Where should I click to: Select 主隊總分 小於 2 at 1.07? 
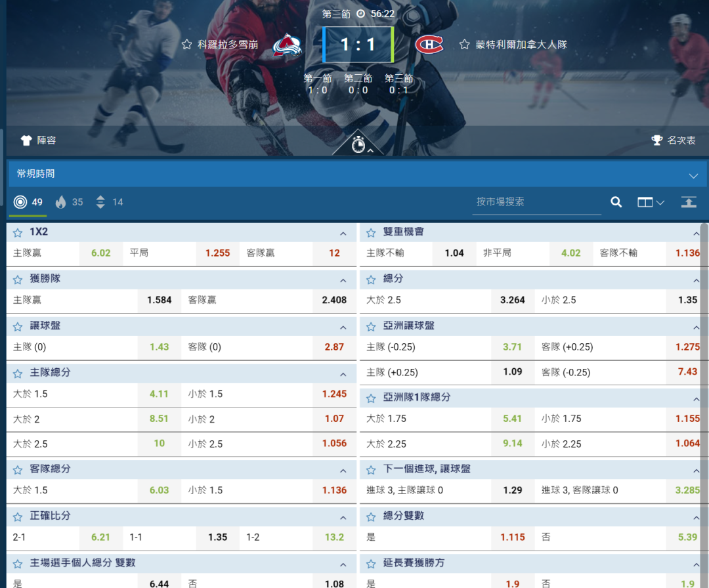334,419
